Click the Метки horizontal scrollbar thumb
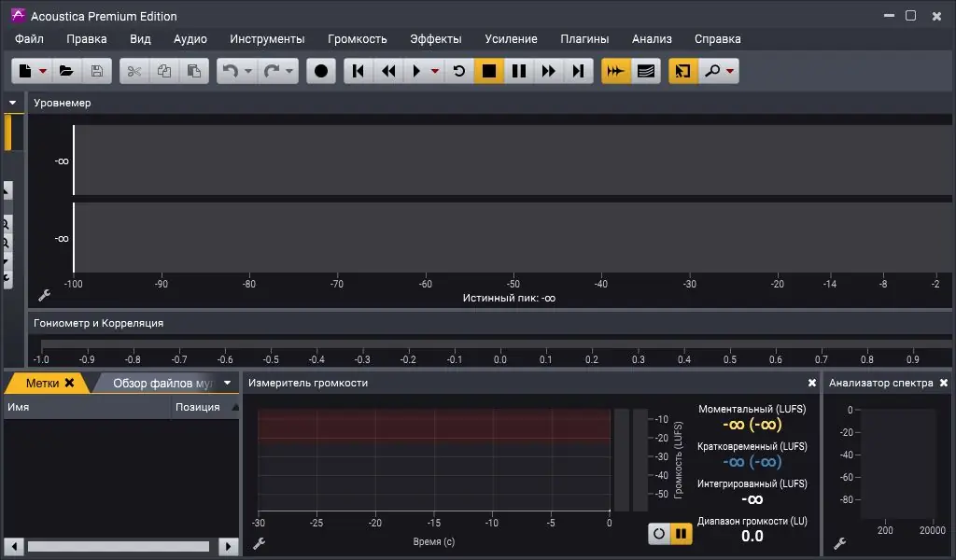The width and height of the screenshot is (956, 560). point(119,547)
